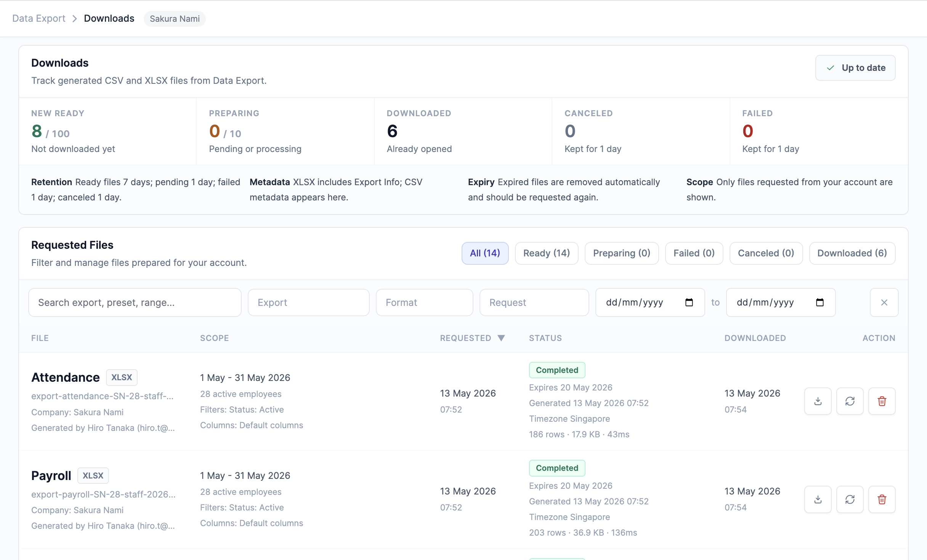Click the Up to date refresh button
This screenshot has height=560, width=927.
[855, 68]
